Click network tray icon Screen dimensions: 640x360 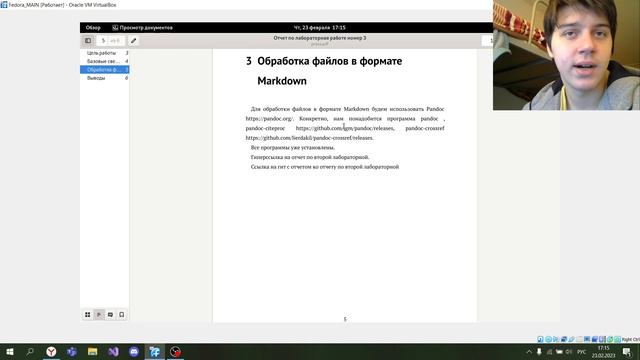pyautogui.click(x=549, y=351)
